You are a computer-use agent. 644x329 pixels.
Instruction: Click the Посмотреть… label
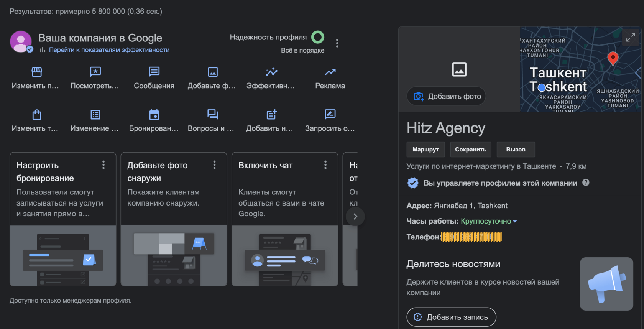coord(95,86)
